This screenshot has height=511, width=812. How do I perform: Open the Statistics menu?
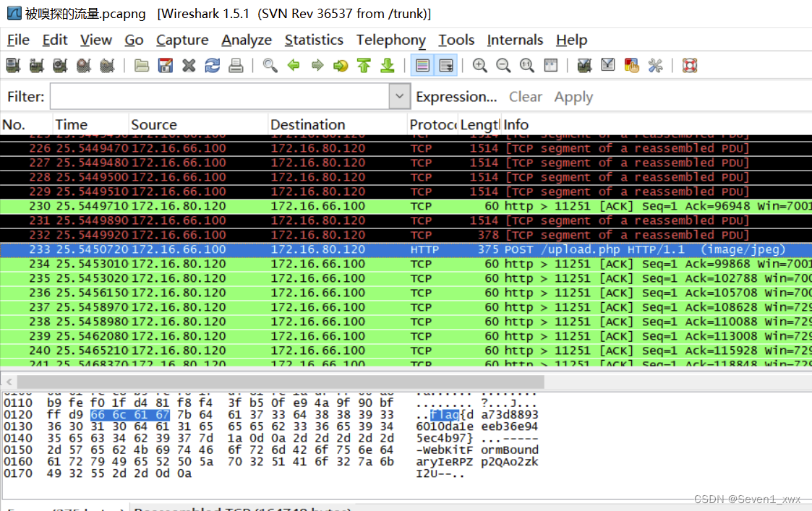[x=314, y=40]
